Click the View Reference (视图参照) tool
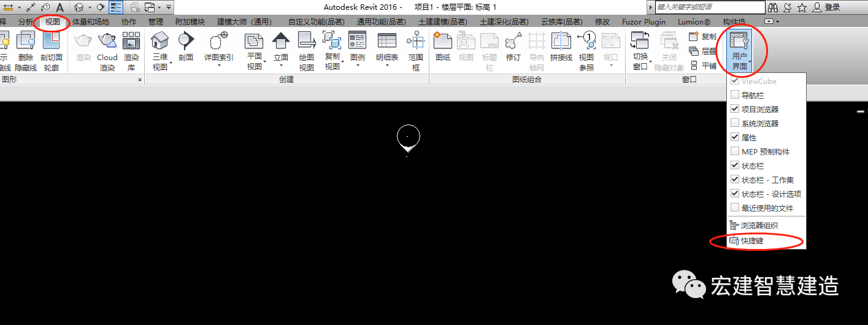The image size is (868, 325). [x=586, y=51]
